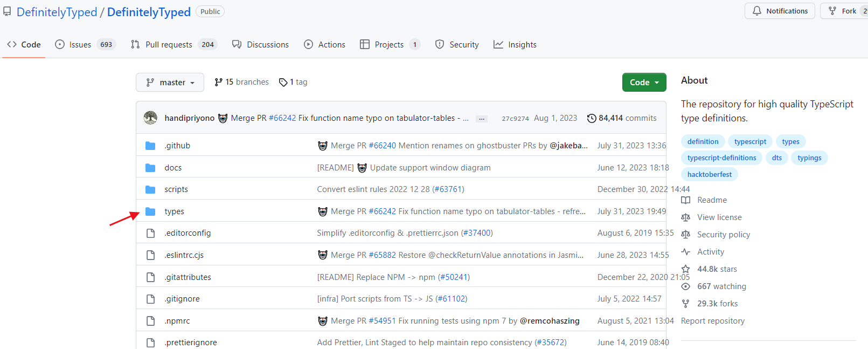
Task: Click the commit history clock icon
Action: (592, 118)
